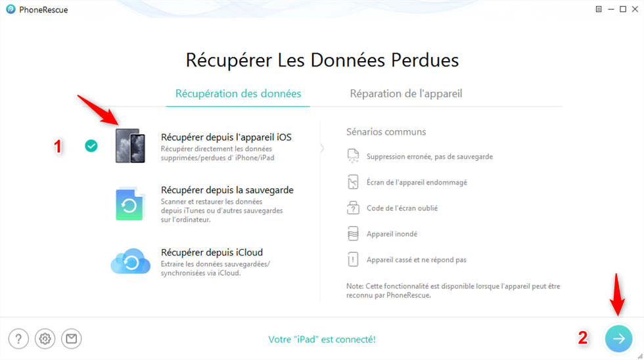
Task: Click the blue next arrow button
Action: (618, 339)
